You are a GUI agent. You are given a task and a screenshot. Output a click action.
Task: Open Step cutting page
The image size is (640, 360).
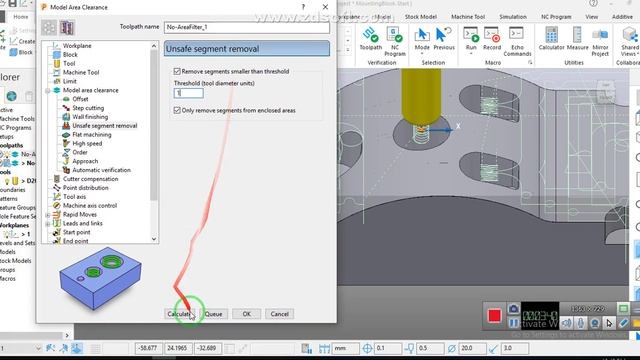pos(88,108)
